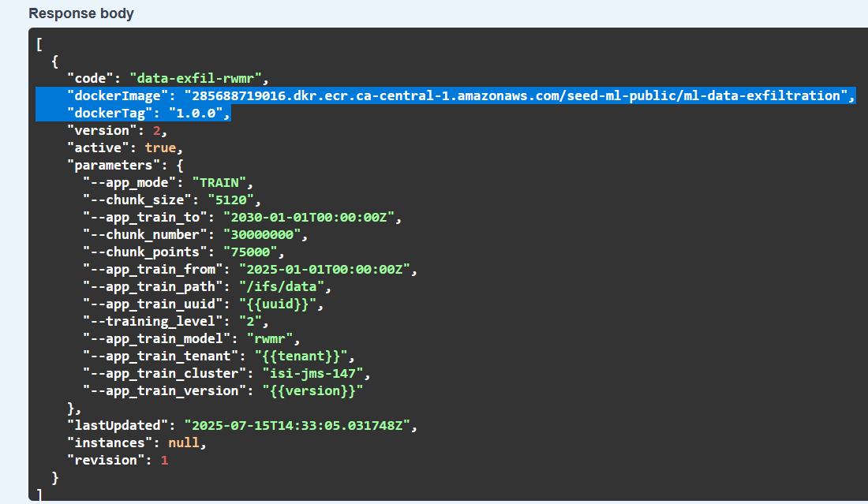Click the --chunk_size value "5120"
This screenshot has width=868, height=504.
click(231, 200)
